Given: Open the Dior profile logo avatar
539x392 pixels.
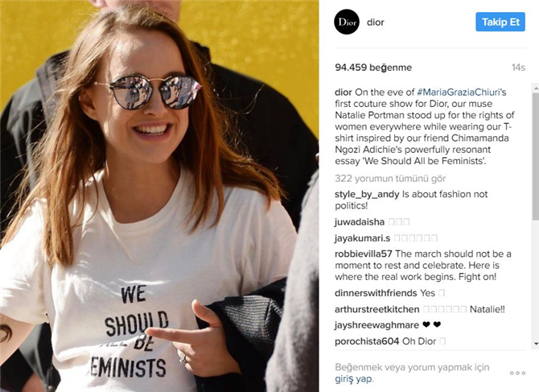Looking at the screenshot, I should [347, 22].
